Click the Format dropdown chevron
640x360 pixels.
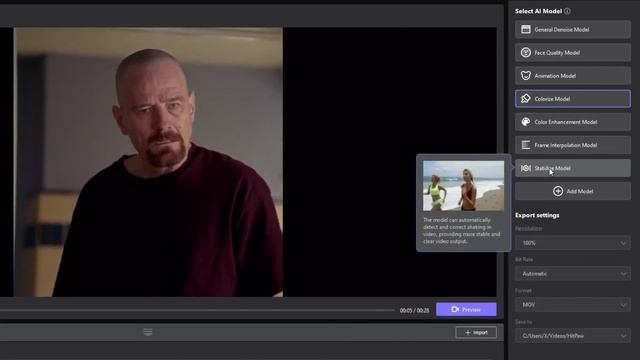(x=623, y=305)
